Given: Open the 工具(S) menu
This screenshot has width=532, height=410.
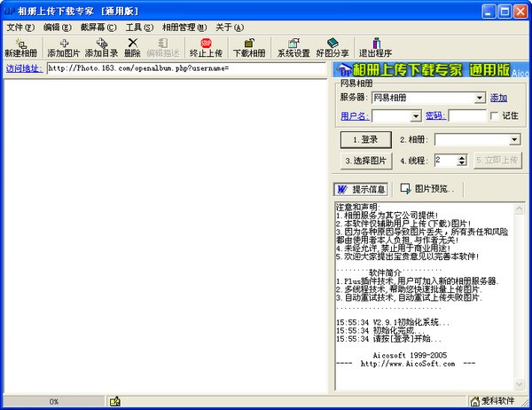Looking at the screenshot, I should tap(139, 28).
